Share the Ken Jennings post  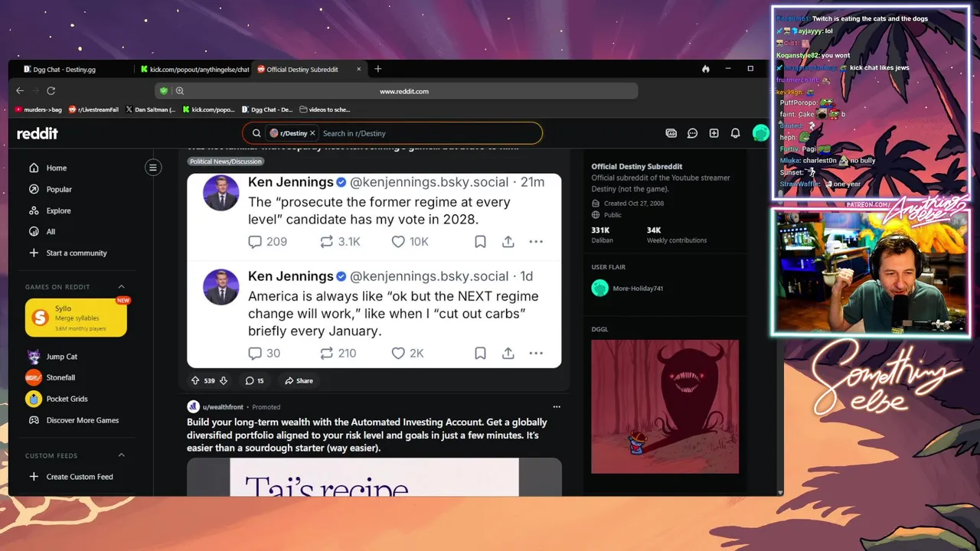pos(299,380)
